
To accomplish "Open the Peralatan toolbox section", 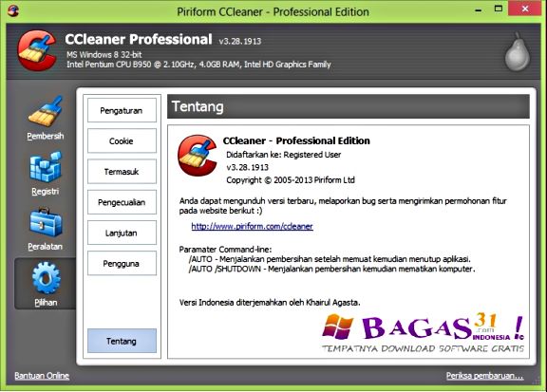I will [x=46, y=229].
